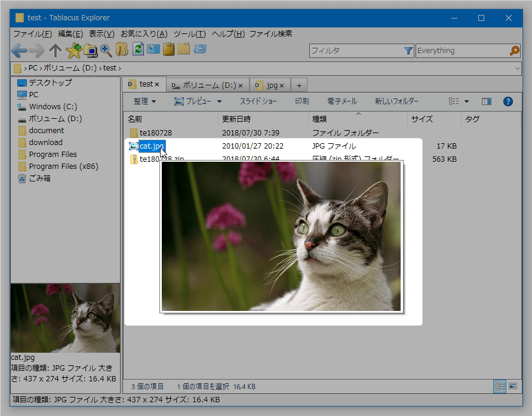Screen dimensions: 532x416
Task: Close the test tab
Action: click(x=157, y=84)
